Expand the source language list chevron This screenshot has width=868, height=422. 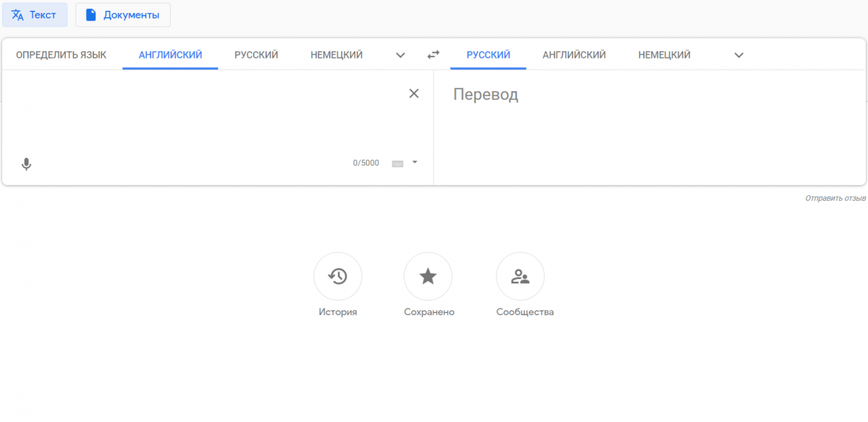pyautogui.click(x=401, y=55)
